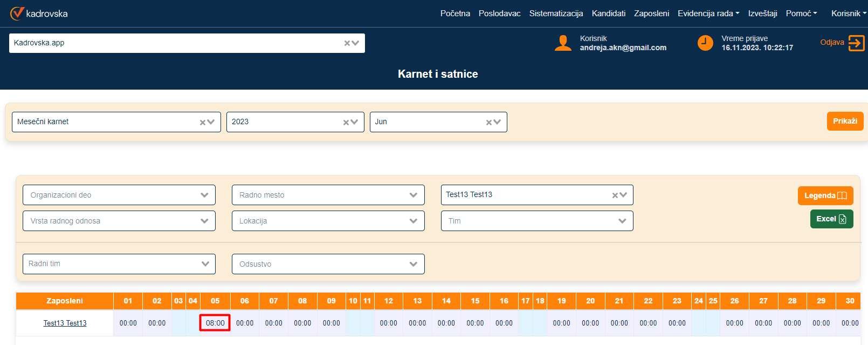Screen dimensions: 868x345
Task: Export the table using Excel button
Action: point(831,219)
